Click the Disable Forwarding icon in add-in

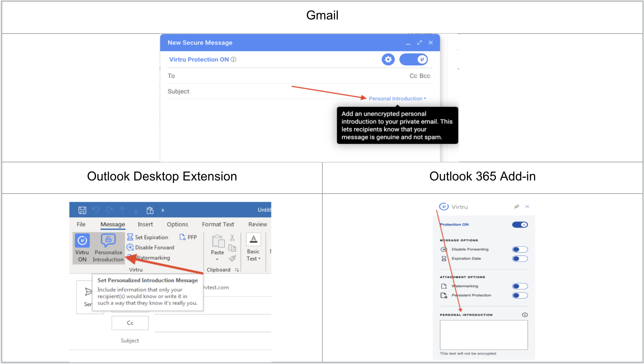click(444, 250)
